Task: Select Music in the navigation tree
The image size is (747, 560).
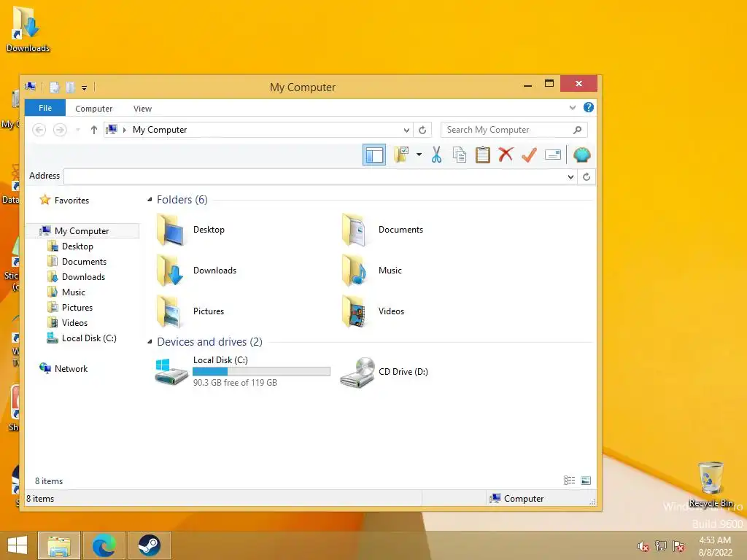Action: point(74,292)
